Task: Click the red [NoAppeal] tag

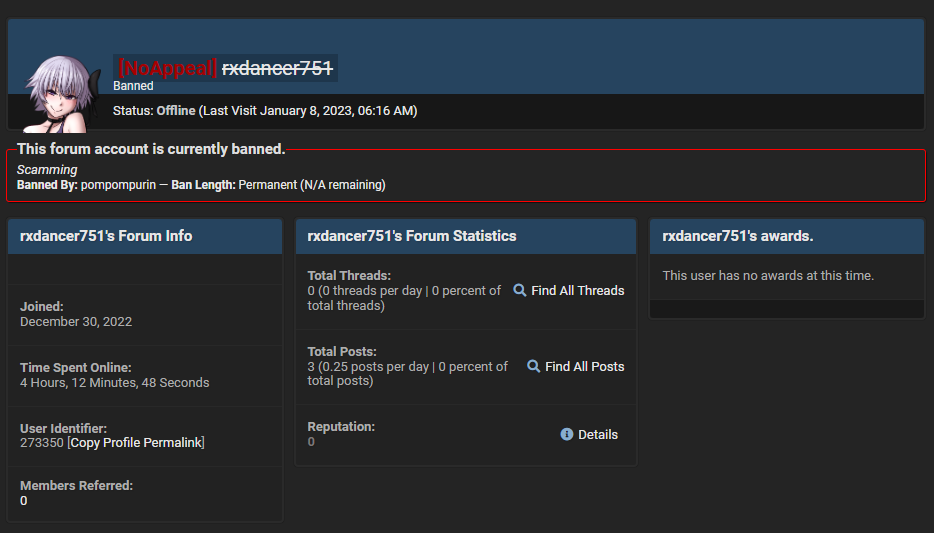Action: (x=167, y=68)
